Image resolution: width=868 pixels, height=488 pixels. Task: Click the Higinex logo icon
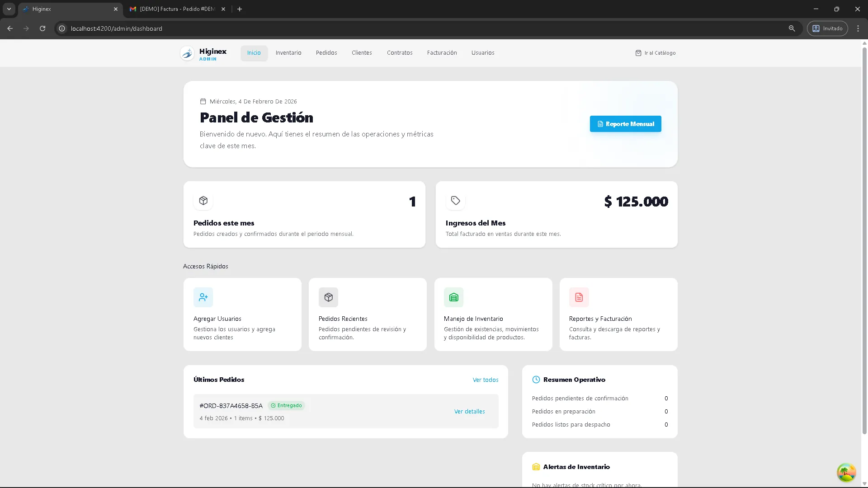186,53
